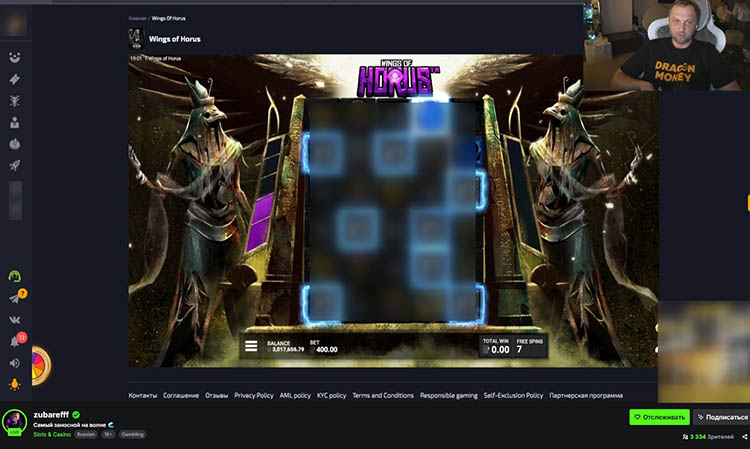Click the zubarefff channel name

[51, 415]
